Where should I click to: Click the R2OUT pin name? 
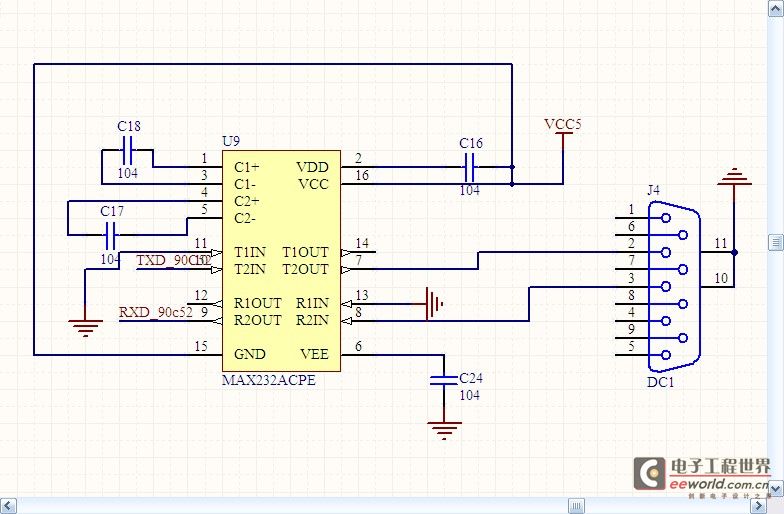coord(258,320)
